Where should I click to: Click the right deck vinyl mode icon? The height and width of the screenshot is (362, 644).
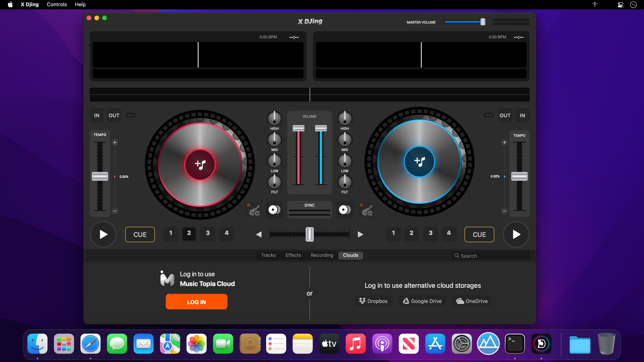coord(345,210)
